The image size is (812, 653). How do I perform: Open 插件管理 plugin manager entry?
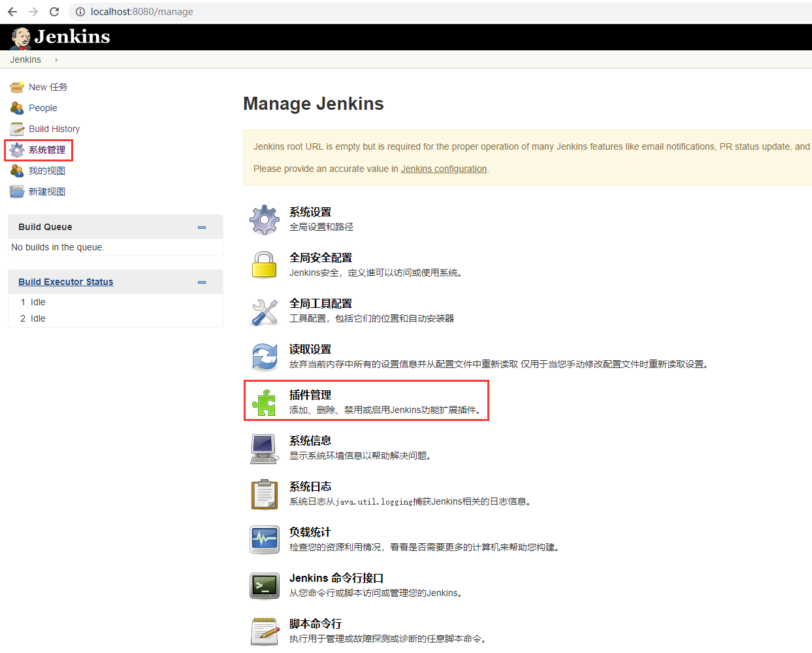click(310, 395)
